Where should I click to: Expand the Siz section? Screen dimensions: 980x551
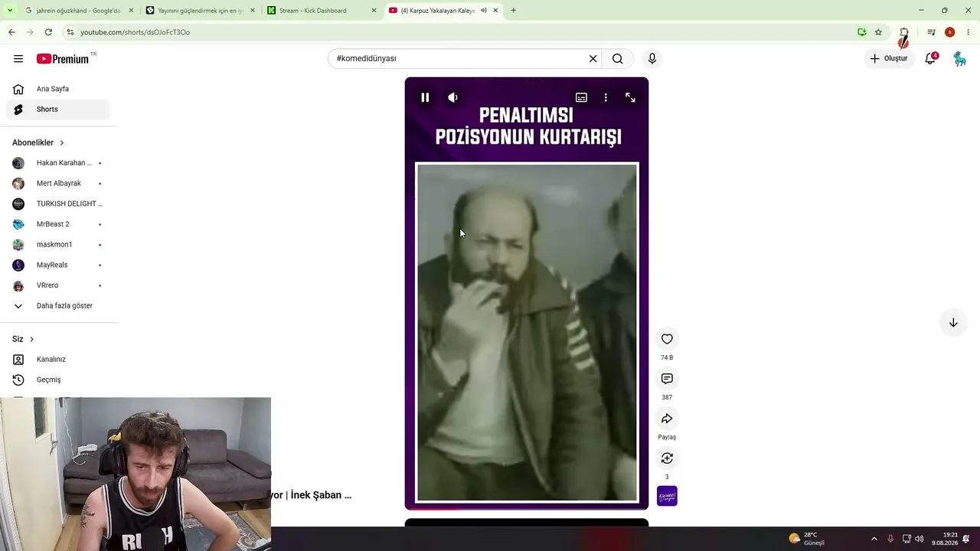tap(23, 339)
